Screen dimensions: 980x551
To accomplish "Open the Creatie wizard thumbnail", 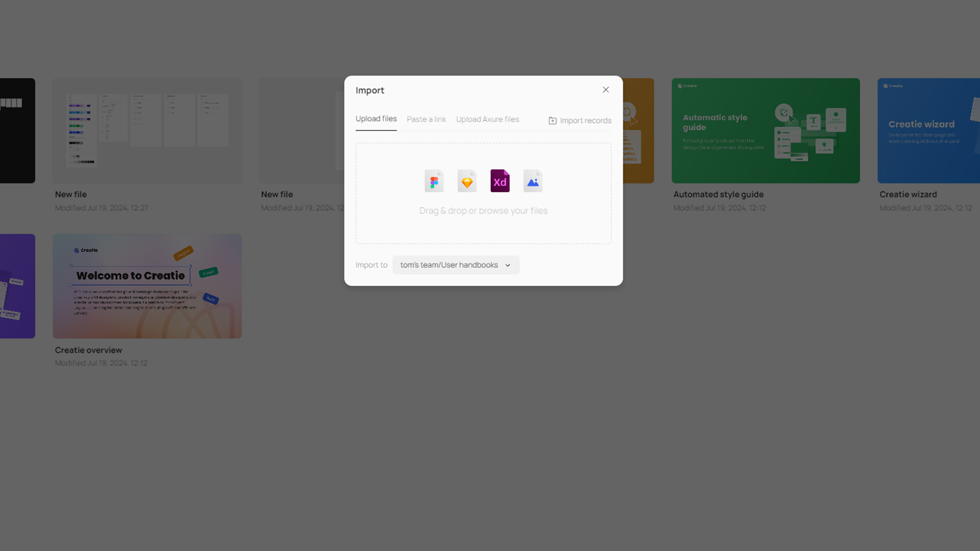I will pyautogui.click(x=928, y=131).
